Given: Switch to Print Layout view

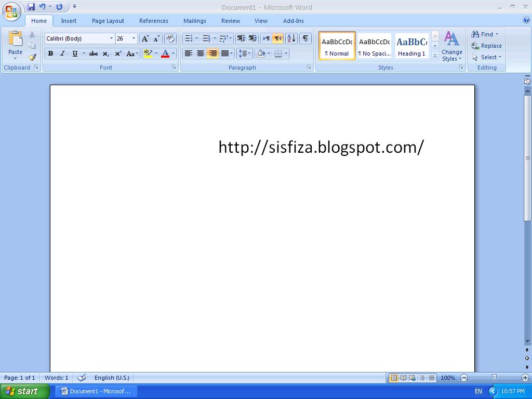Looking at the screenshot, I should coord(394,378).
